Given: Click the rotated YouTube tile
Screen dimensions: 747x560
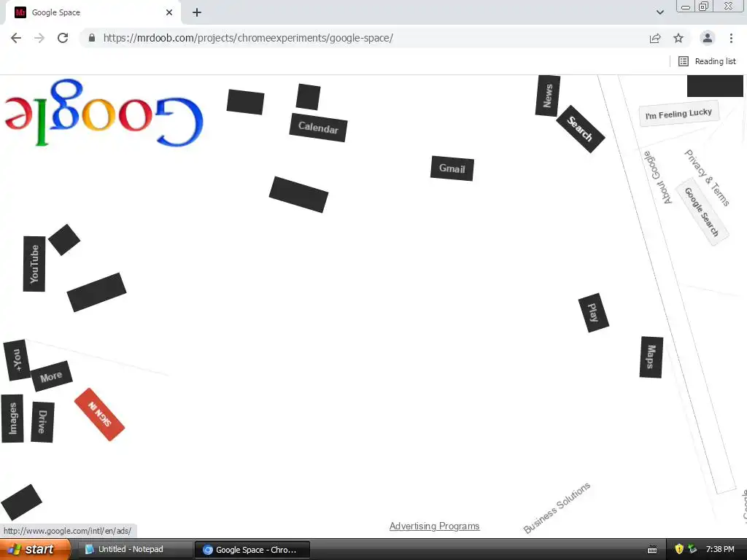Looking at the screenshot, I should 34,264.
